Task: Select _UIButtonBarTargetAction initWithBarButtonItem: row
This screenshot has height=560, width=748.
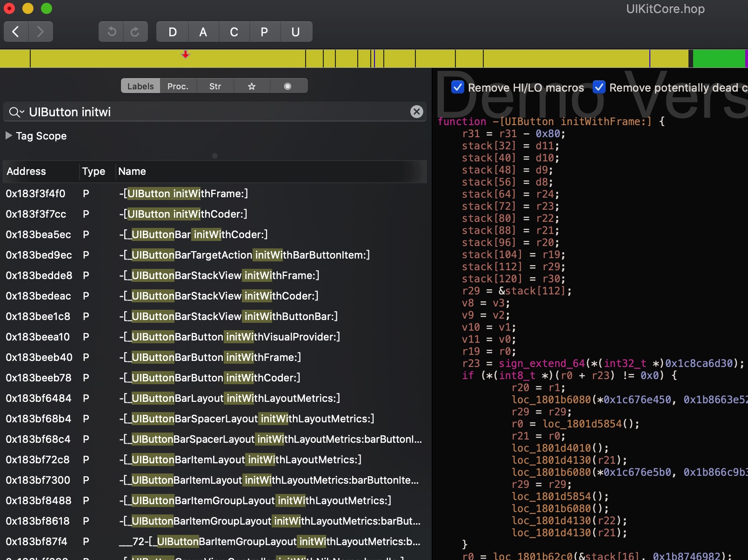Action: [x=214, y=255]
